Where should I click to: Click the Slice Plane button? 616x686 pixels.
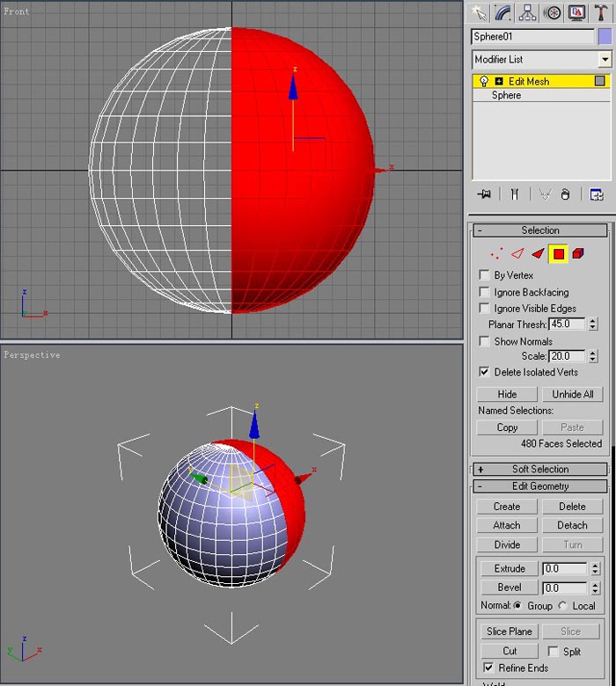pyautogui.click(x=510, y=631)
